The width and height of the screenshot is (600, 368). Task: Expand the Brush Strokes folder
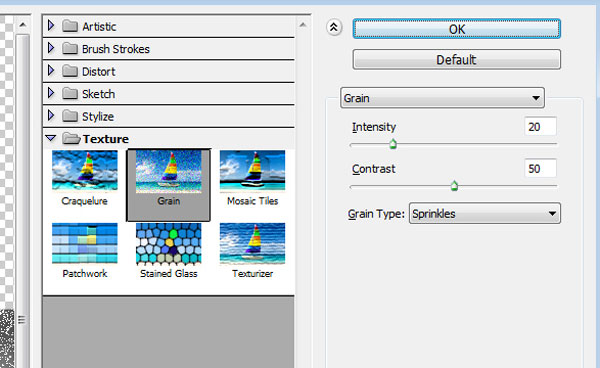click(x=51, y=49)
